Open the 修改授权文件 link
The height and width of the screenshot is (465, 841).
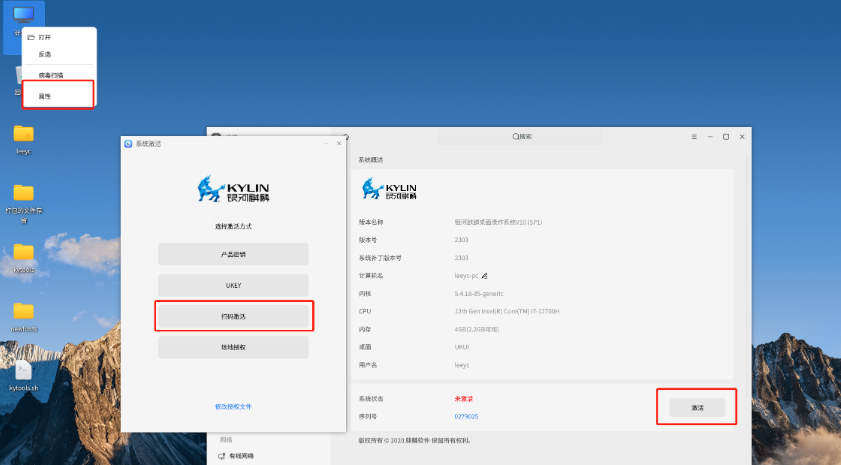[x=233, y=407]
